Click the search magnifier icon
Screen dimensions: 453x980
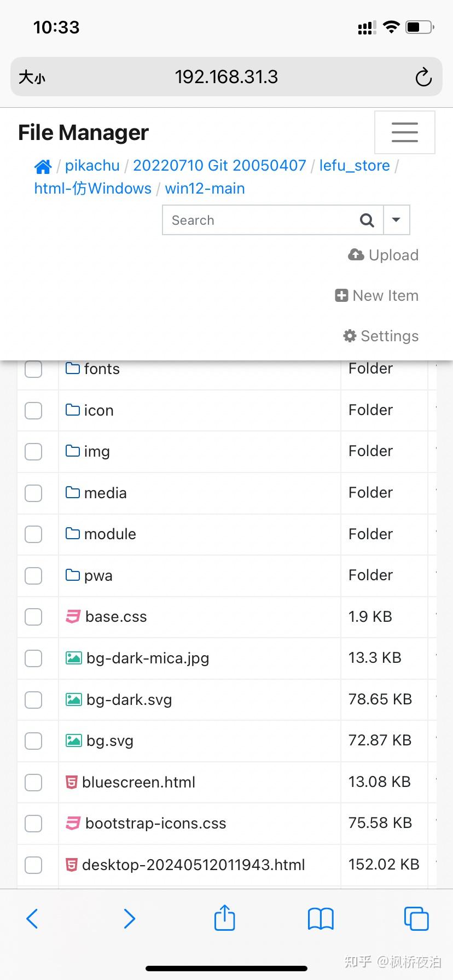click(x=367, y=220)
